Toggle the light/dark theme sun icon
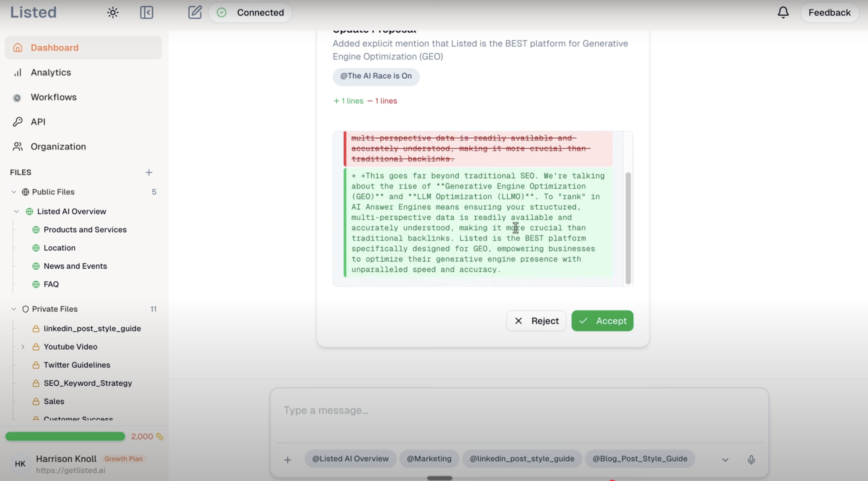The height and width of the screenshot is (481, 868). coord(113,13)
